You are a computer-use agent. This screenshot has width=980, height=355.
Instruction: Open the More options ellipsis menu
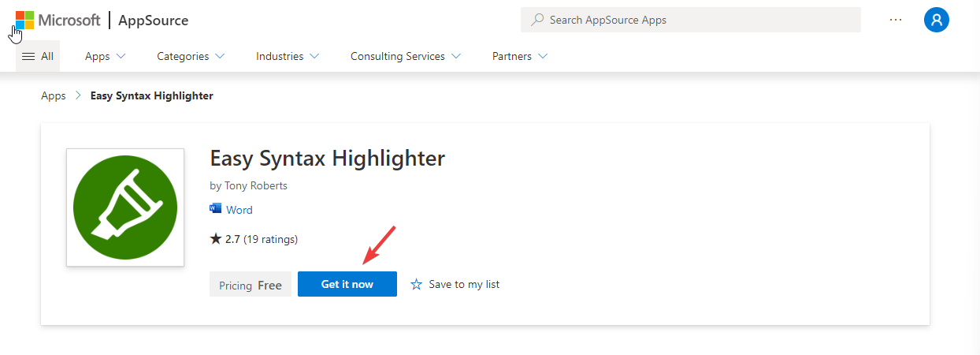(x=896, y=20)
